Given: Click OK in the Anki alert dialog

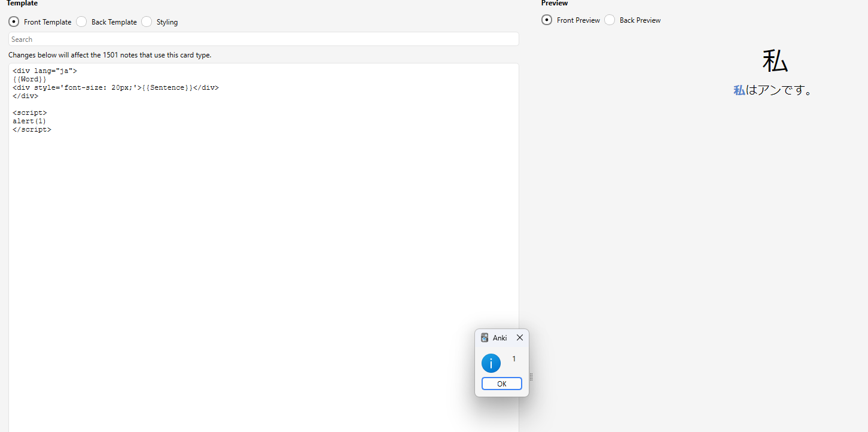Looking at the screenshot, I should [501, 384].
